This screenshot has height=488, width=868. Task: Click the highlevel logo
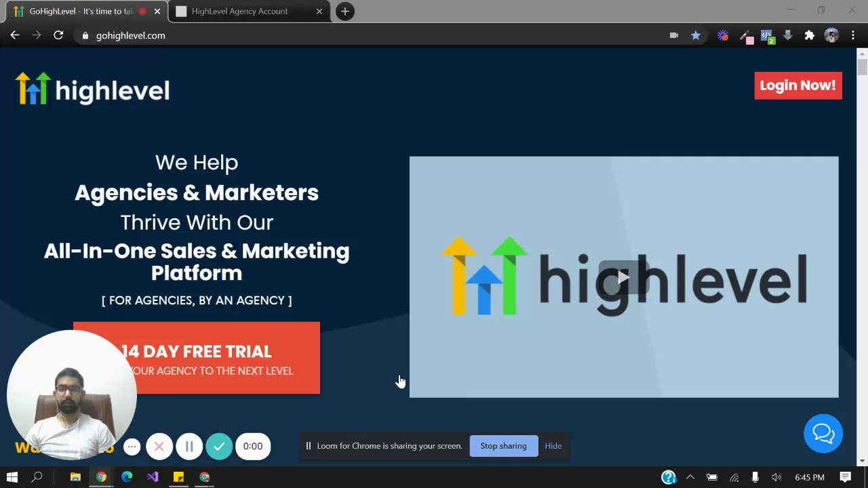92,89
